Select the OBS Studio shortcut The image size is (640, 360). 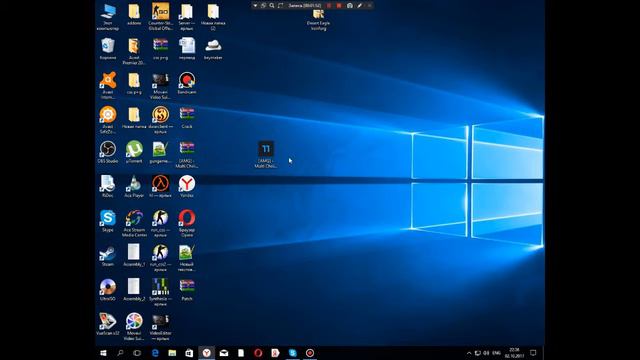point(108,152)
